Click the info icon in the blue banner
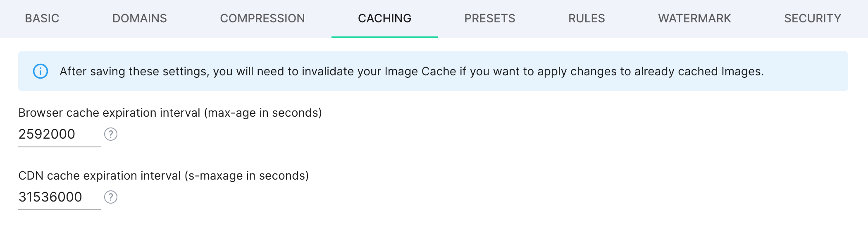 (40, 71)
